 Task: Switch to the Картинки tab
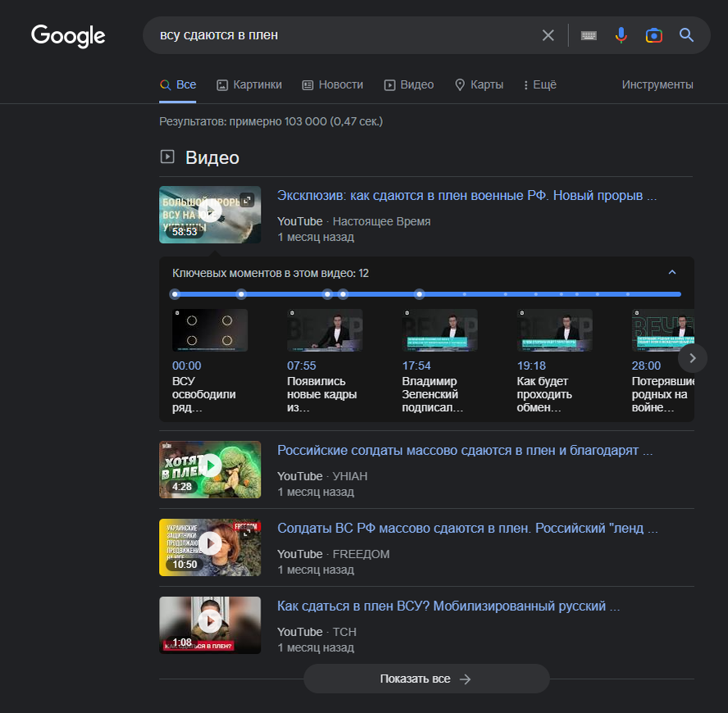249,84
